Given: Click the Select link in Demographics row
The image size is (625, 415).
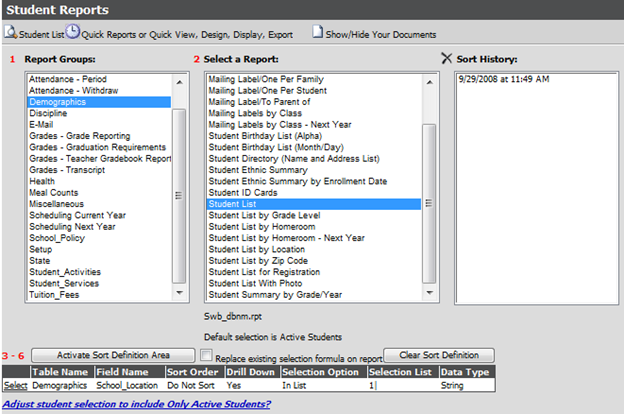Looking at the screenshot, I should (x=16, y=385).
